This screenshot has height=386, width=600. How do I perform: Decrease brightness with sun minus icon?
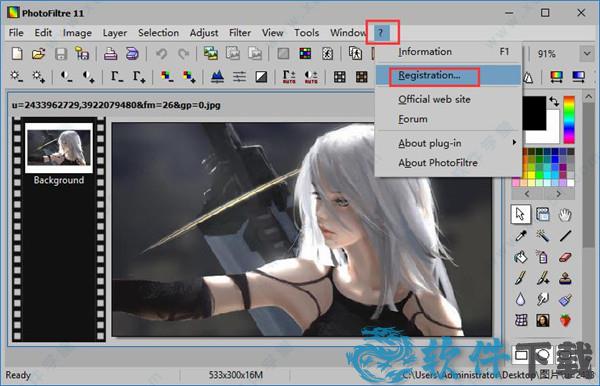tap(16, 77)
